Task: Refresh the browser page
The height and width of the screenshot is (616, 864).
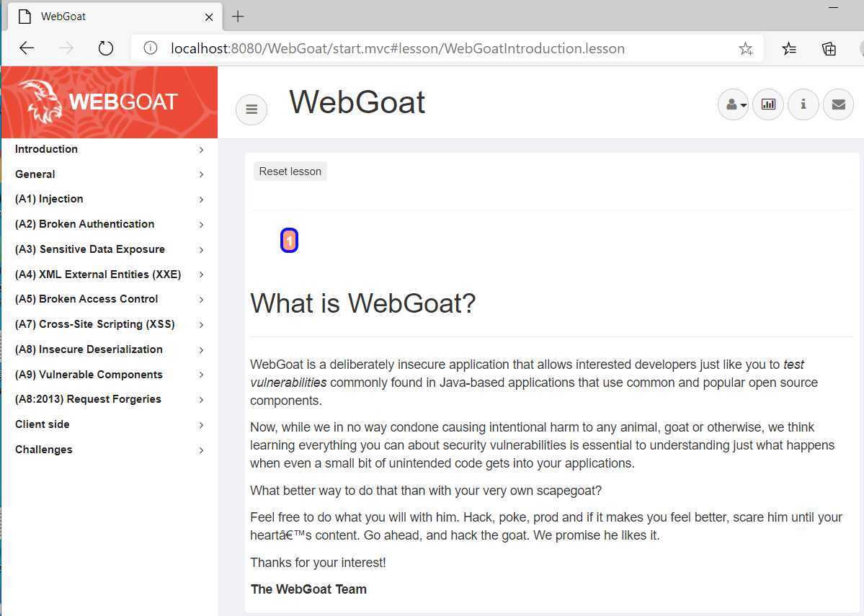Action: click(106, 48)
